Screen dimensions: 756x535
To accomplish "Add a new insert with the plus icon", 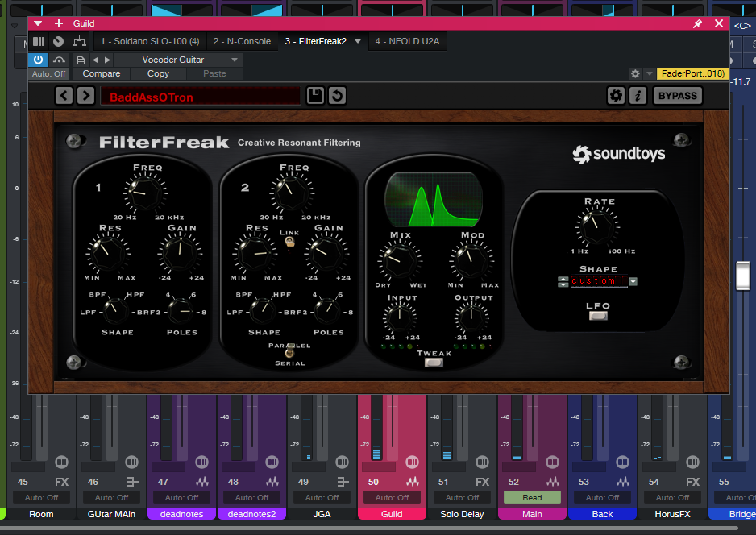I will pyautogui.click(x=59, y=23).
